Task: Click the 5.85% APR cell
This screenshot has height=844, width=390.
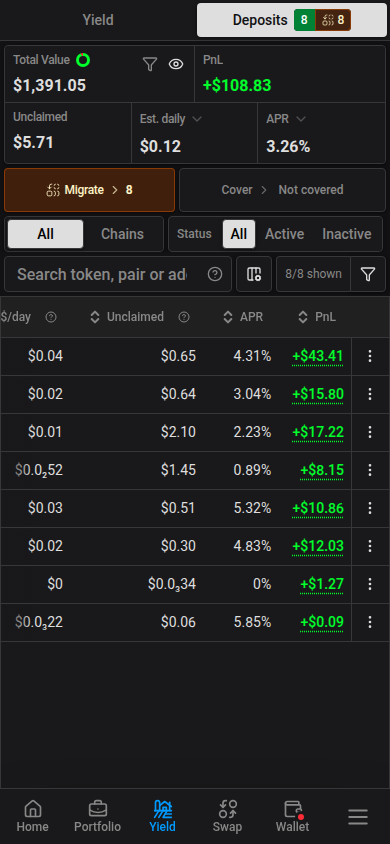Action: click(x=252, y=622)
